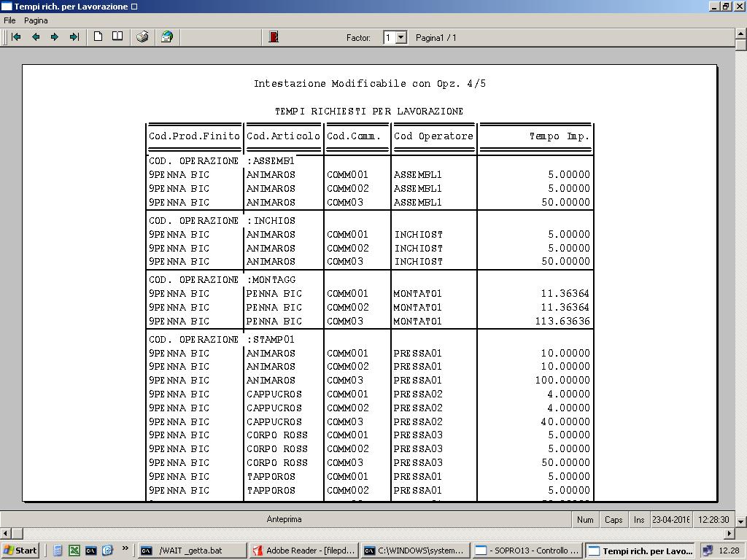Click ASSEMBL1 in the COMM002 row

(418, 189)
